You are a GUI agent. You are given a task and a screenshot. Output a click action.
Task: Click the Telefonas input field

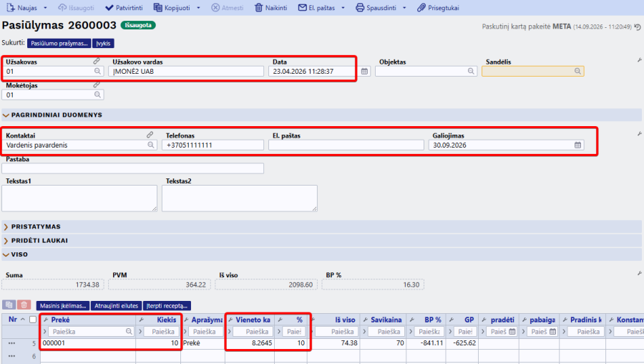pos(213,145)
